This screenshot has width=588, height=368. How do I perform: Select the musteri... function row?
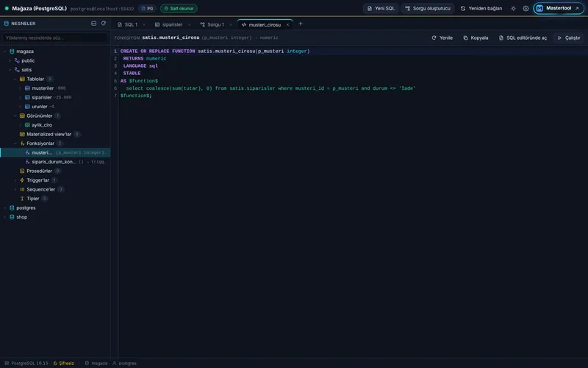coord(55,152)
